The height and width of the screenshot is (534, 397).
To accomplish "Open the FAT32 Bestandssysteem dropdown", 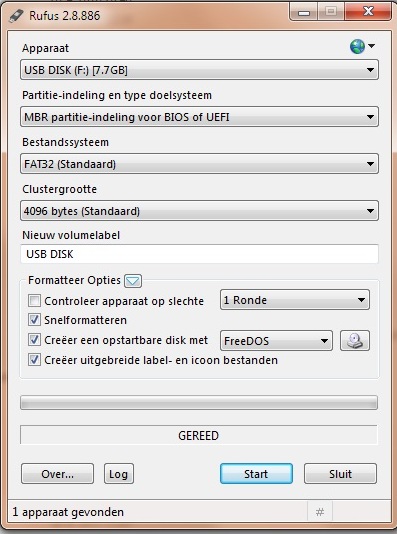I will [199, 164].
